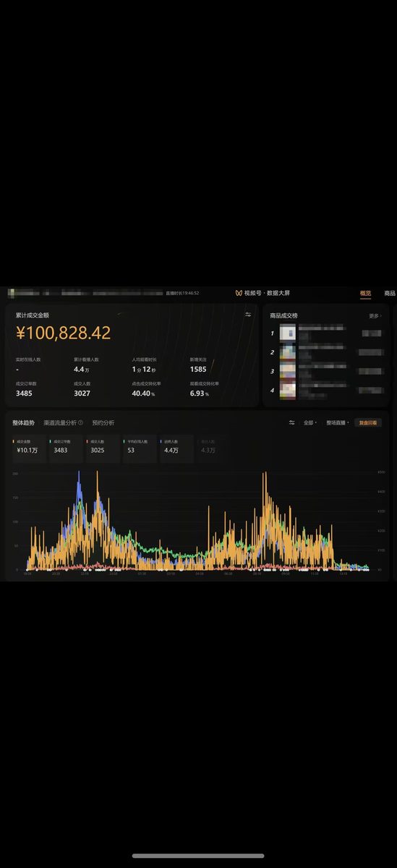Click the 6.93% conversion rate value
Viewport: 397px width, 868px height.
click(x=199, y=393)
